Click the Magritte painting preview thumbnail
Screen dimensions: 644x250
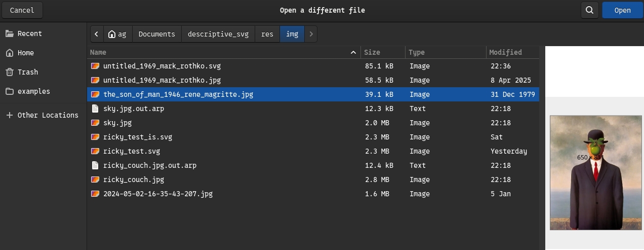(x=596, y=172)
